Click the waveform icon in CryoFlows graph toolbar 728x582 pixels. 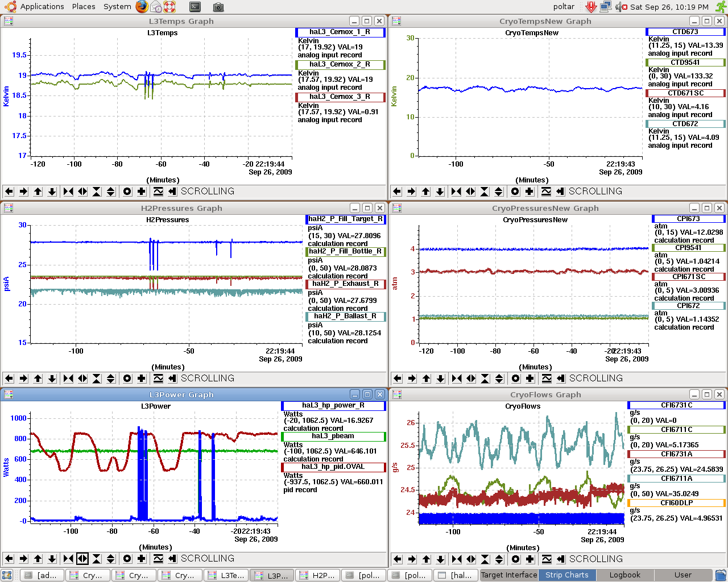click(547, 559)
